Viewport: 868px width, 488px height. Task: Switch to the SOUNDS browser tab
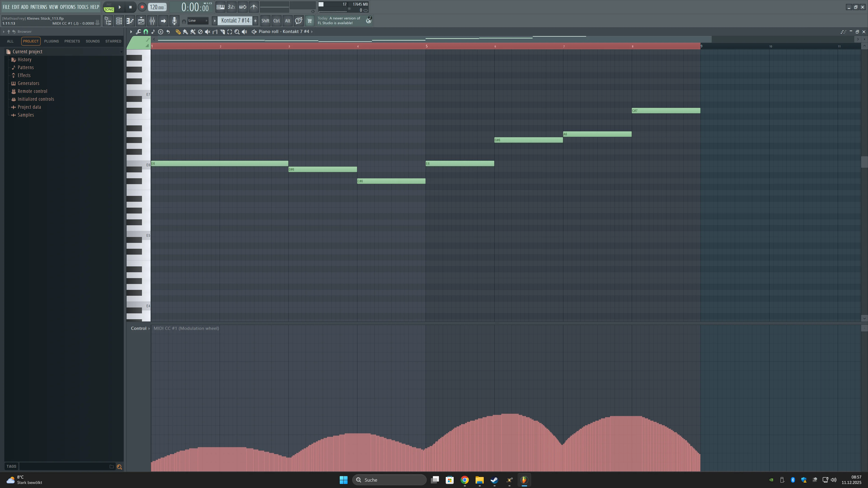coord(92,41)
